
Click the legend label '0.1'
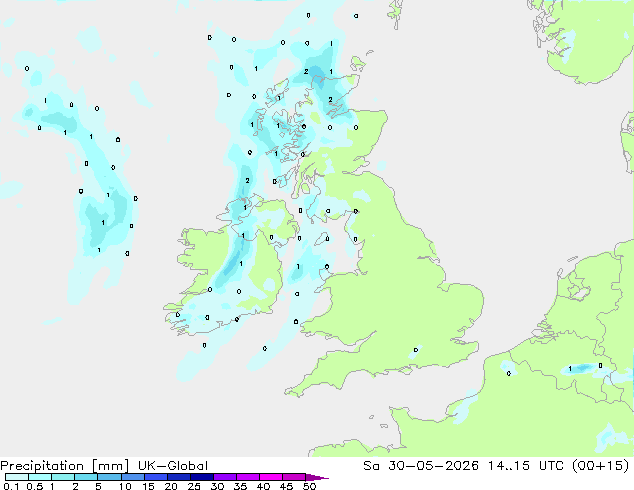[11, 486]
